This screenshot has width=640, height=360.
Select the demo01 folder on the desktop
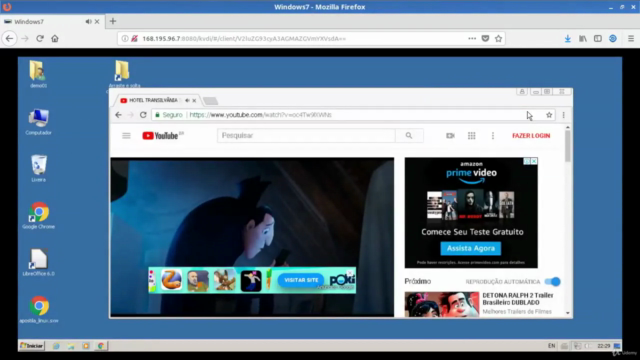pyautogui.click(x=38, y=74)
